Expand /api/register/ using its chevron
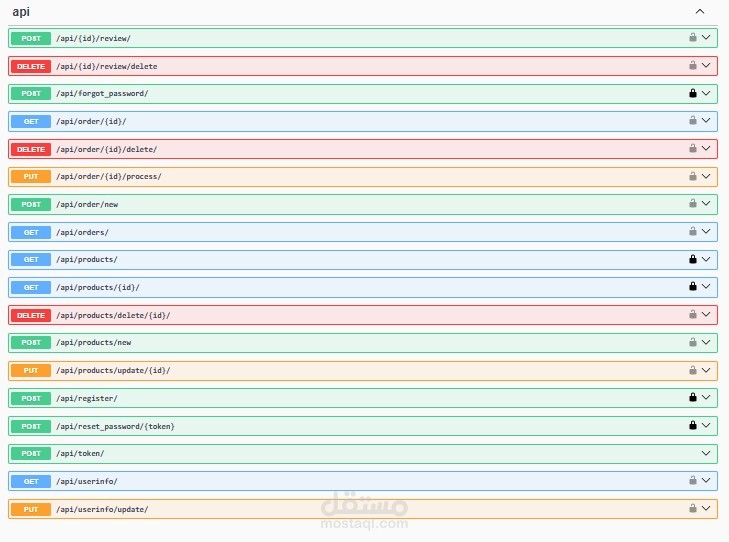The width and height of the screenshot is (729, 542). click(706, 397)
